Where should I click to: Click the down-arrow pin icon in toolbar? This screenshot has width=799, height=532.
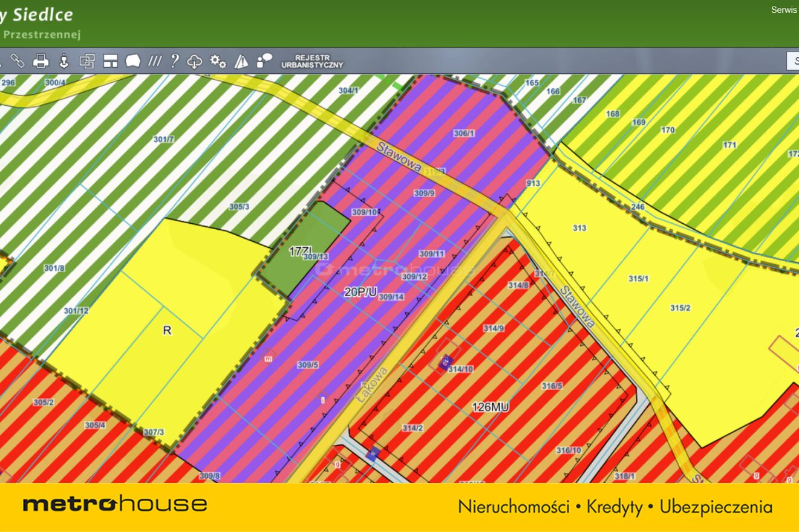pyautogui.click(x=64, y=60)
